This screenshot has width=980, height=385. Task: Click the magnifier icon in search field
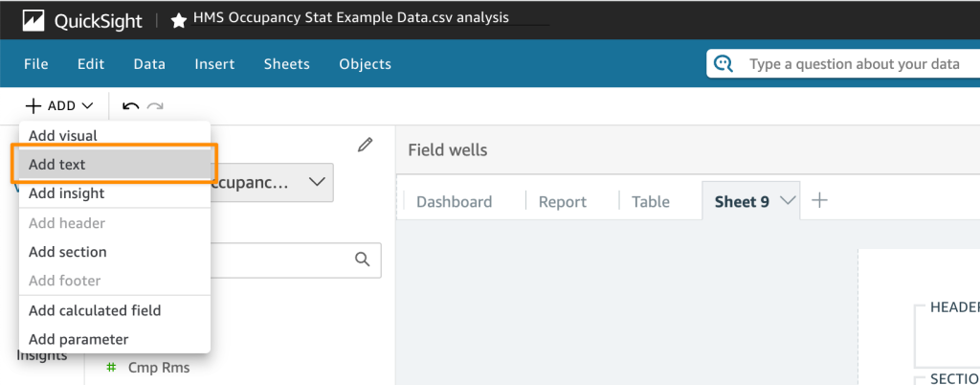click(363, 259)
